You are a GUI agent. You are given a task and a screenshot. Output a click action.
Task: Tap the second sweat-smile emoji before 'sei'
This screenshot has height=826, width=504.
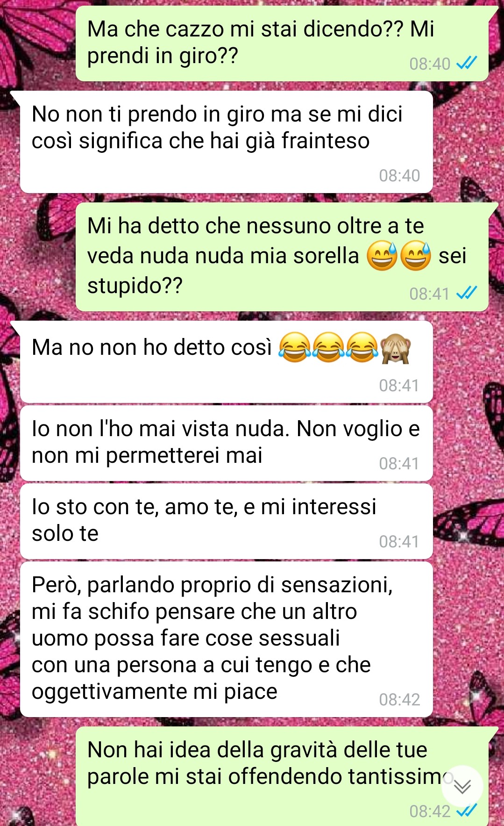coord(416,256)
